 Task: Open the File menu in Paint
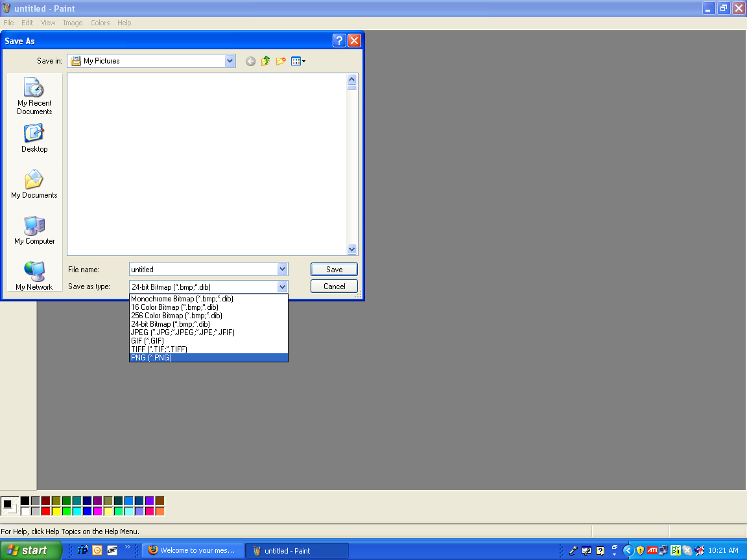point(8,23)
